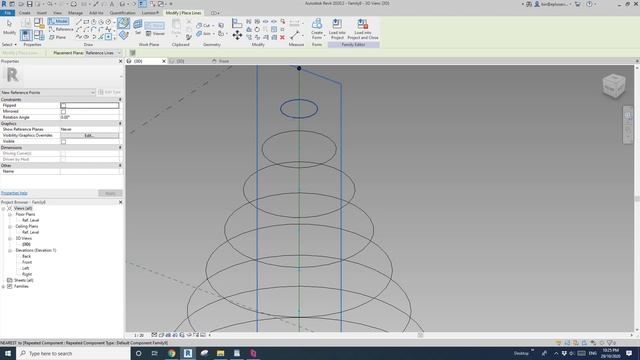The height and width of the screenshot is (360, 640).
Task: Switch to the Front view tab
Action: [221, 61]
